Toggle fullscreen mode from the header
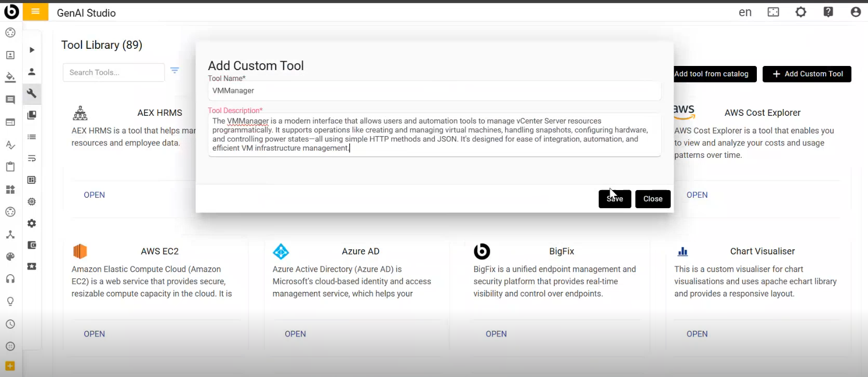The image size is (868, 377). pyautogui.click(x=773, y=12)
